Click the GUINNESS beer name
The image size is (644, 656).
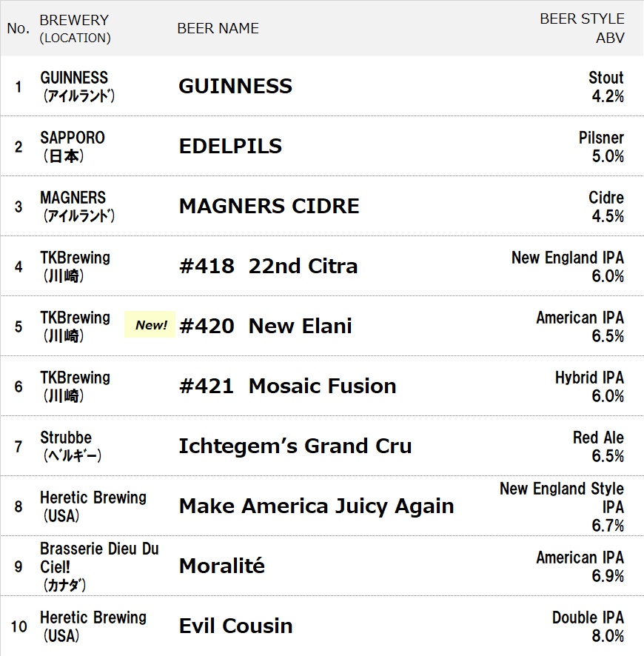click(235, 86)
